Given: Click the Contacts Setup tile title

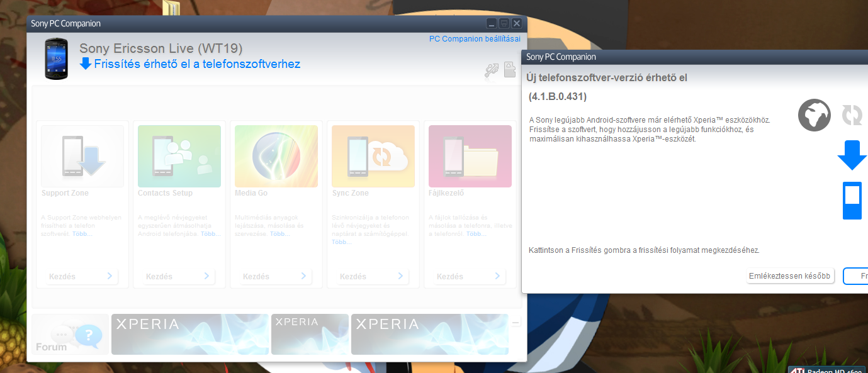Looking at the screenshot, I should 165,193.
